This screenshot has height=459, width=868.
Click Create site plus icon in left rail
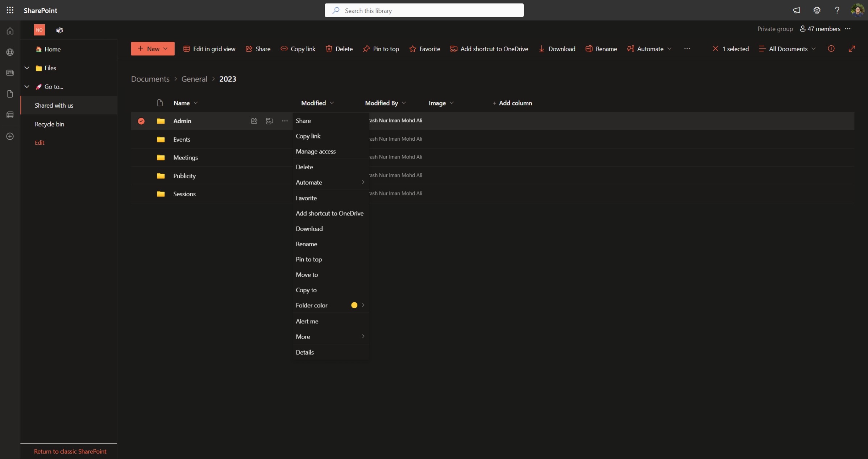point(10,136)
